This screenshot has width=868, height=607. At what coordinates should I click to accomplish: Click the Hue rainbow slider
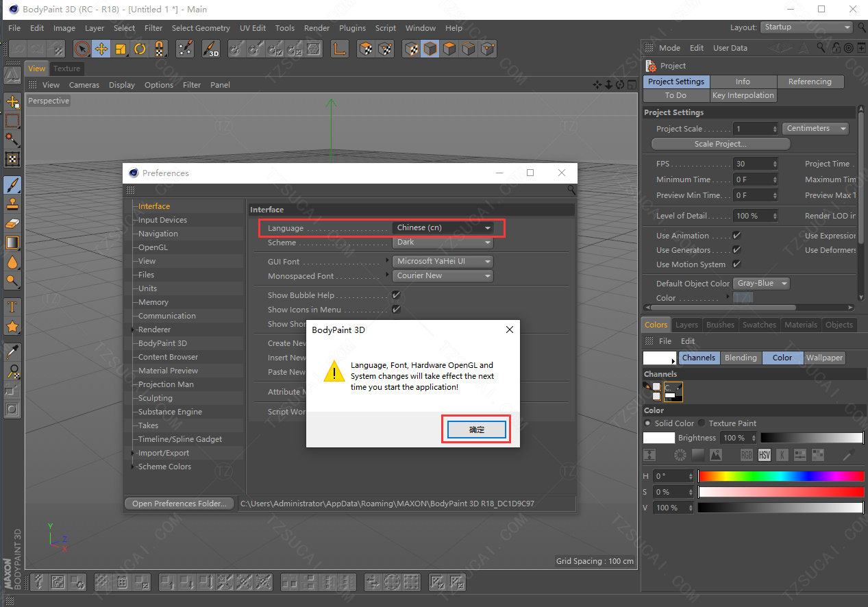pos(781,476)
